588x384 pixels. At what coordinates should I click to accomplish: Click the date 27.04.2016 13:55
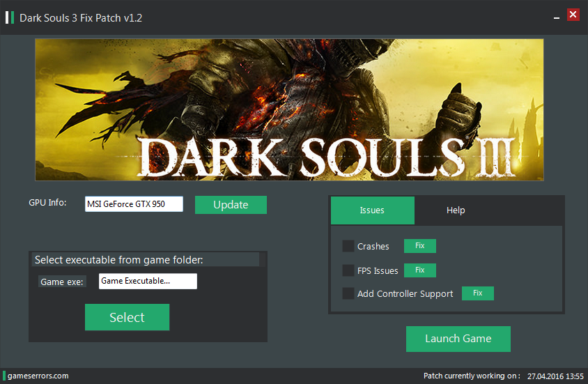555,376
